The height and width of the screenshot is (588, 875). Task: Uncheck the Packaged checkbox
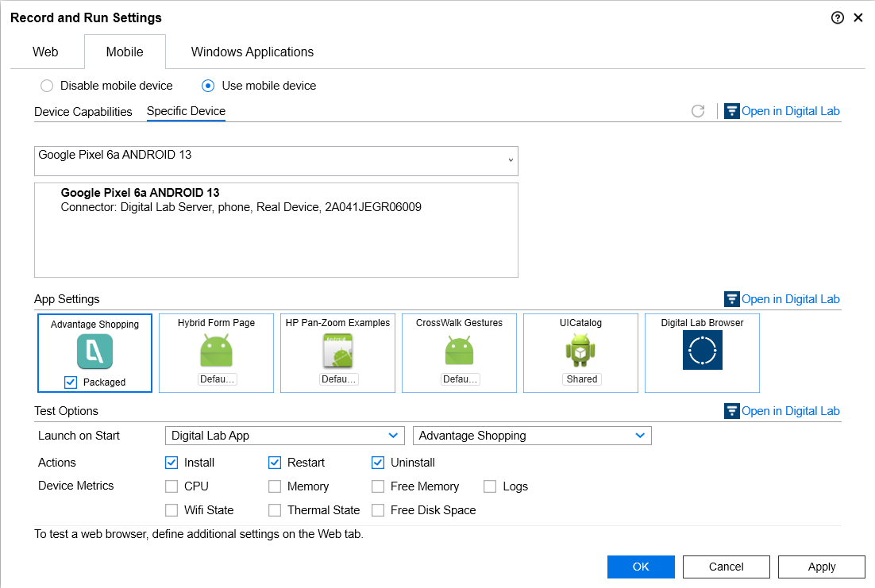click(71, 382)
